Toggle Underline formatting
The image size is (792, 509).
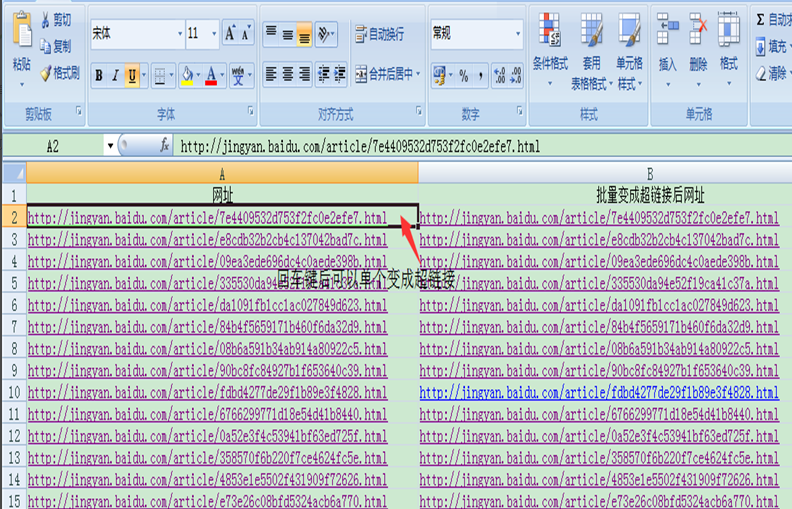[132, 76]
